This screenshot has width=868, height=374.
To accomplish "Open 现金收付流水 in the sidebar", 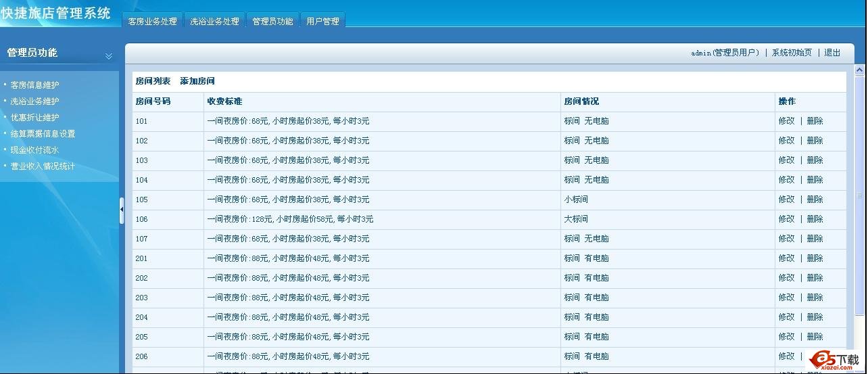I will pyautogui.click(x=35, y=150).
